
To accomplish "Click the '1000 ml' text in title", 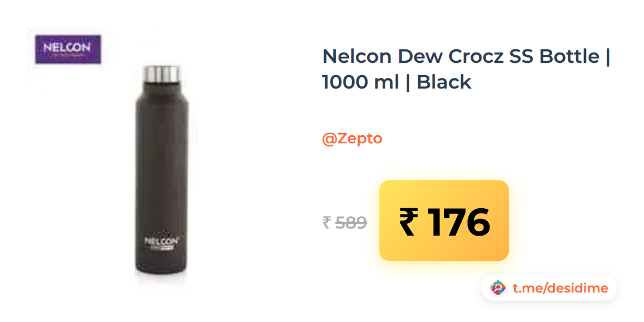I will point(361,82).
